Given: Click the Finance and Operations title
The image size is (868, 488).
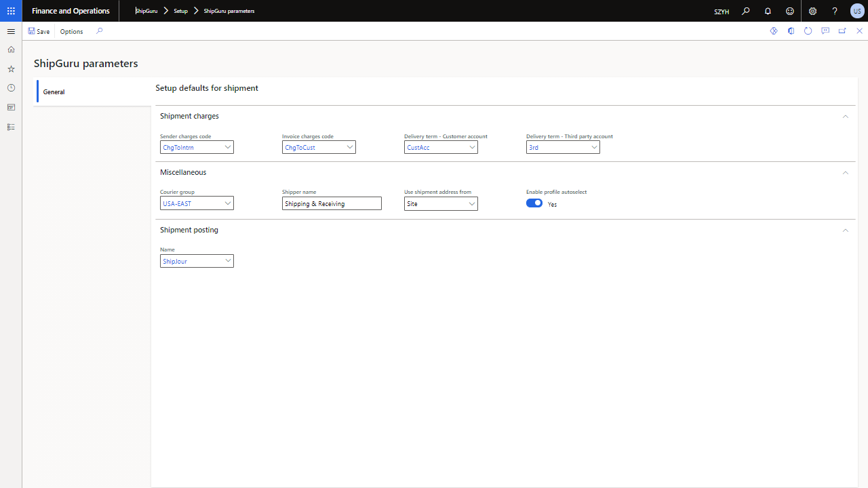Looking at the screenshot, I should click(71, 11).
